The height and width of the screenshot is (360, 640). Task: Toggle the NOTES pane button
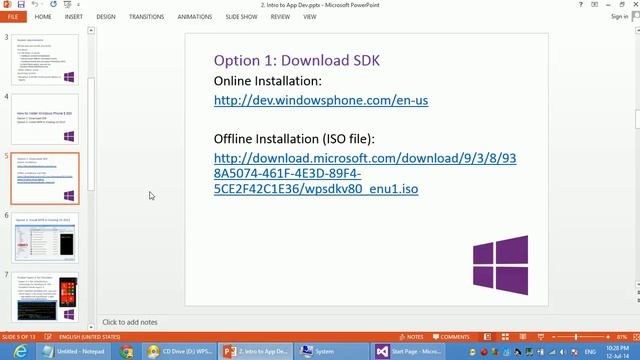pyautogui.click(x=411, y=337)
